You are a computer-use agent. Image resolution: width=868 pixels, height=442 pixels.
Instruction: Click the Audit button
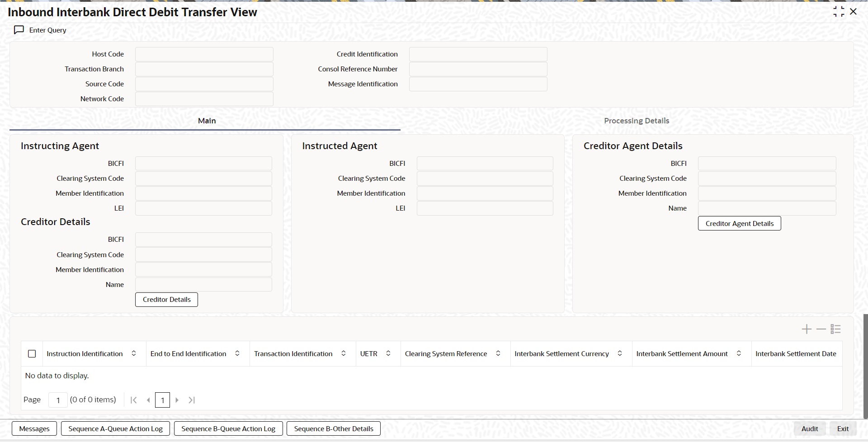[x=810, y=429]
